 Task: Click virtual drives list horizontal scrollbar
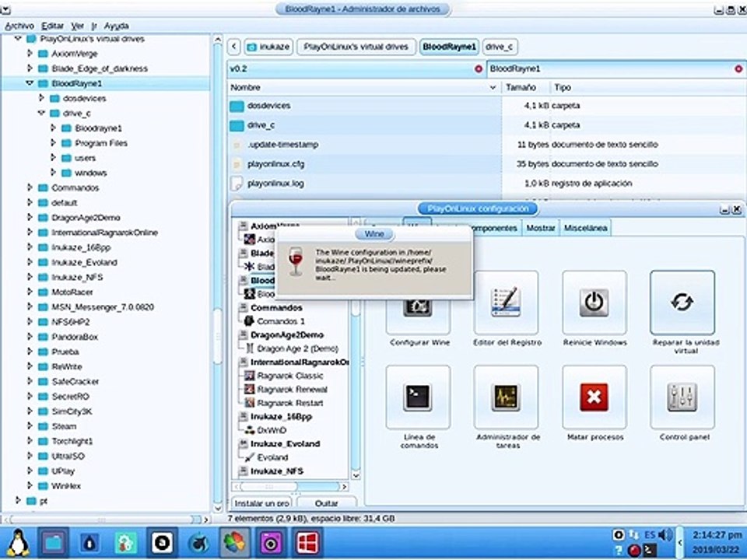[x=289, y=487]
